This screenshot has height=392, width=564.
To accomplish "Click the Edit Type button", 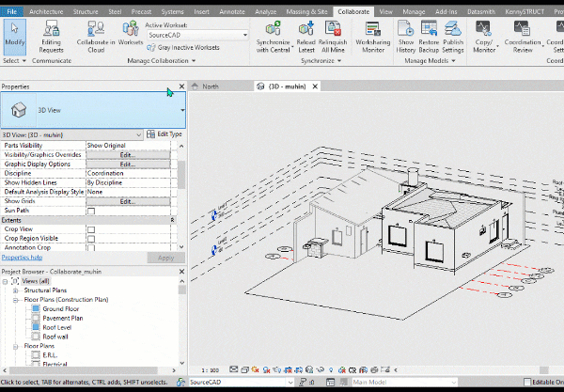I will pos(164,134).
